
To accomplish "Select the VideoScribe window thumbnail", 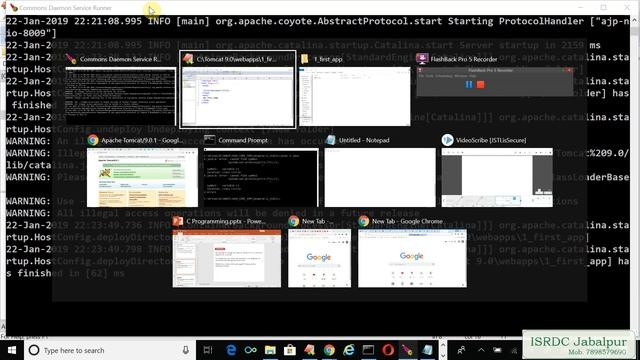I will (x=497, y=178).
